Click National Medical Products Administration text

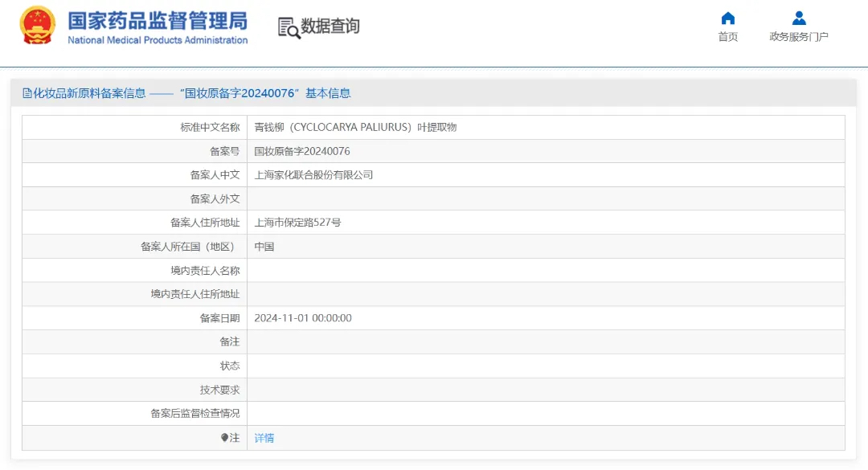[158, 40]
